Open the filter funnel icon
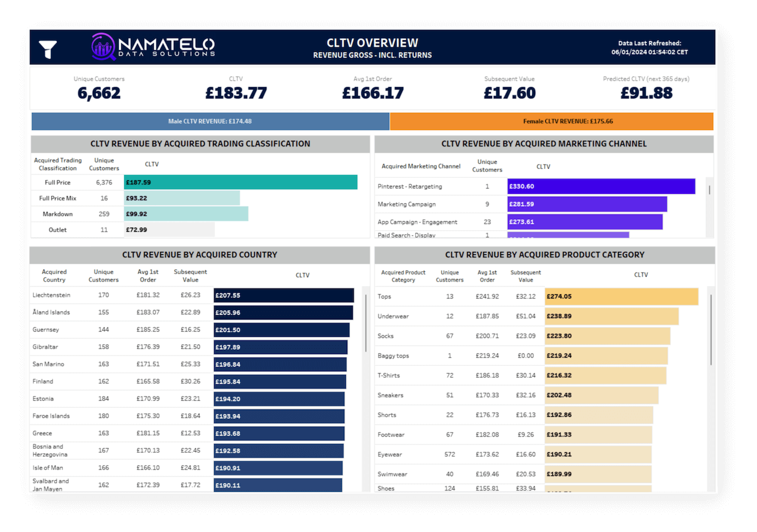The height and width of the screenshot is (532, 757). pos(48,50)
